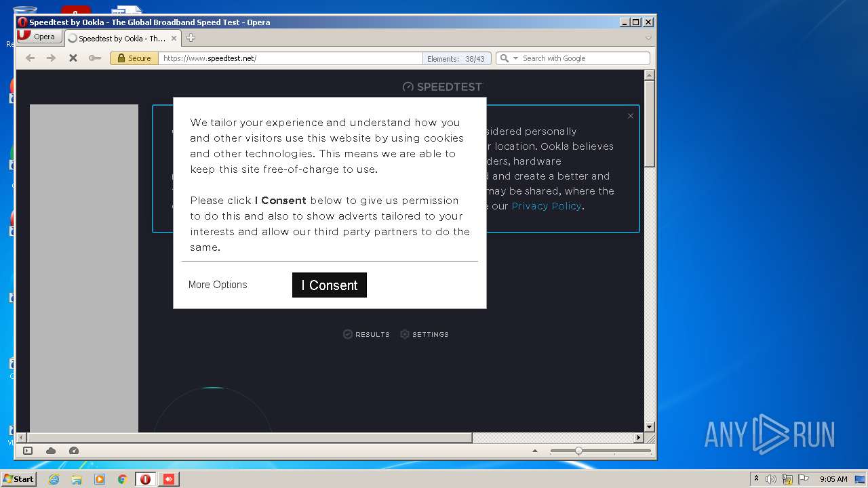This screenshot has height=488, width=868.
Task: Click the vertical scrollbar down arrow
Action: pyautogui.click(x=649, y=427)
